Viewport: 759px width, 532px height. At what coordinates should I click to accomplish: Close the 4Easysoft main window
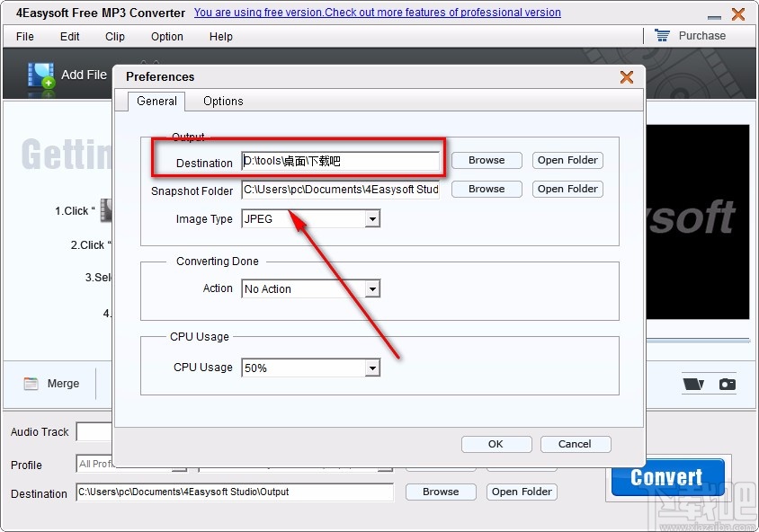pyautogui.click(x=738, y=14)
